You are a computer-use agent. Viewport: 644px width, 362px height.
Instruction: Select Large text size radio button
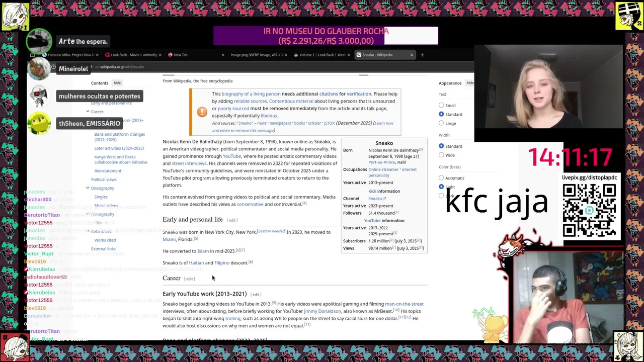click(x=441, y=123)
